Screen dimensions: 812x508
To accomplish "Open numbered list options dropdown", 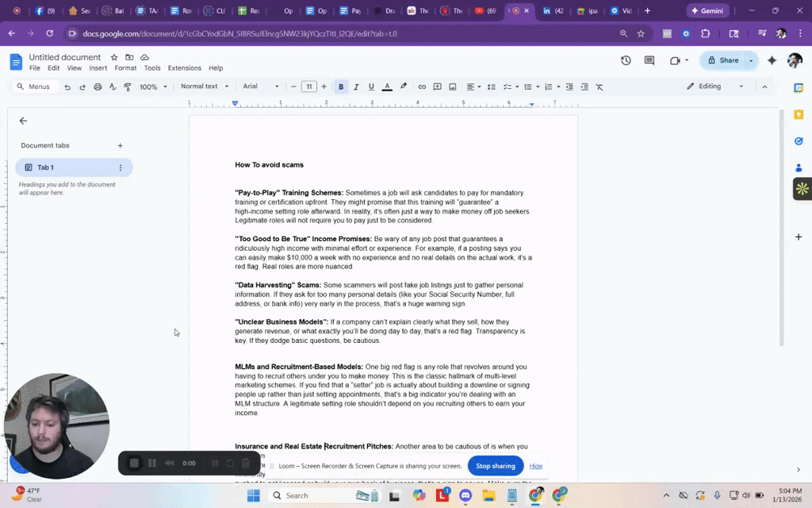I will pyautogui.click(x=558, y=87).
